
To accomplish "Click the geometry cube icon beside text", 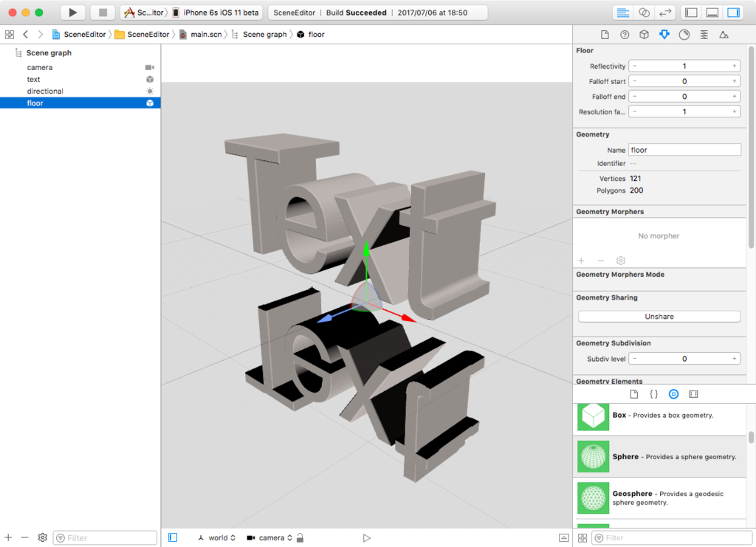I will 150,80.
